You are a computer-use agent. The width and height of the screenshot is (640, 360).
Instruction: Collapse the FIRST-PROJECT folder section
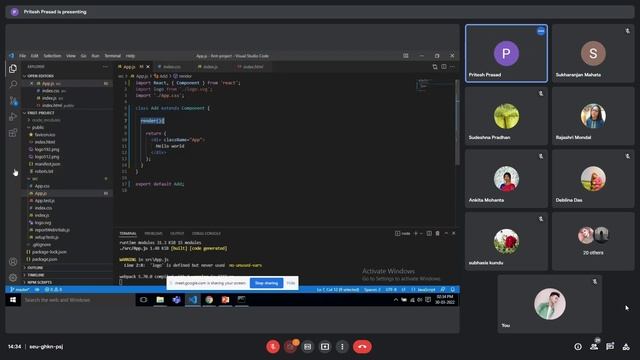tap(40, 113)
